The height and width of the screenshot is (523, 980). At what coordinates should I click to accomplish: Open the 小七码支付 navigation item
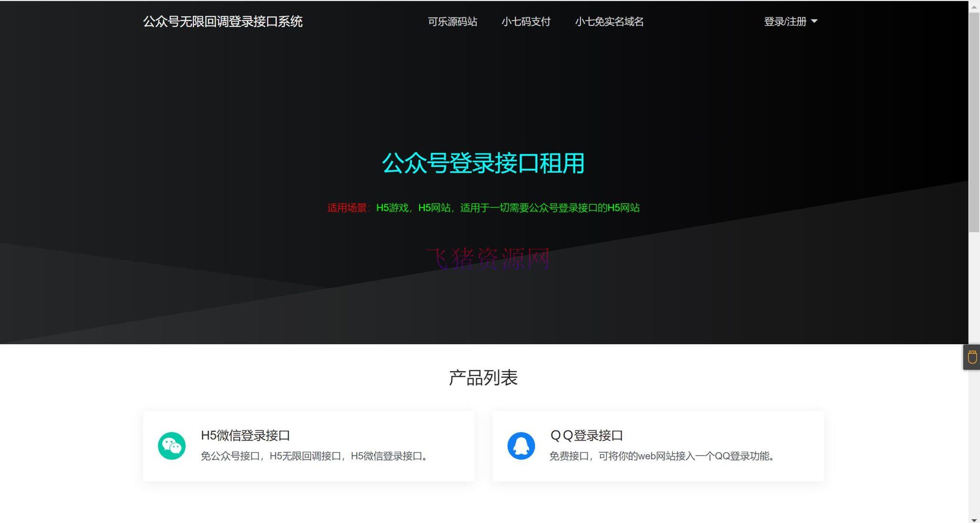click(x=526, y=22)
